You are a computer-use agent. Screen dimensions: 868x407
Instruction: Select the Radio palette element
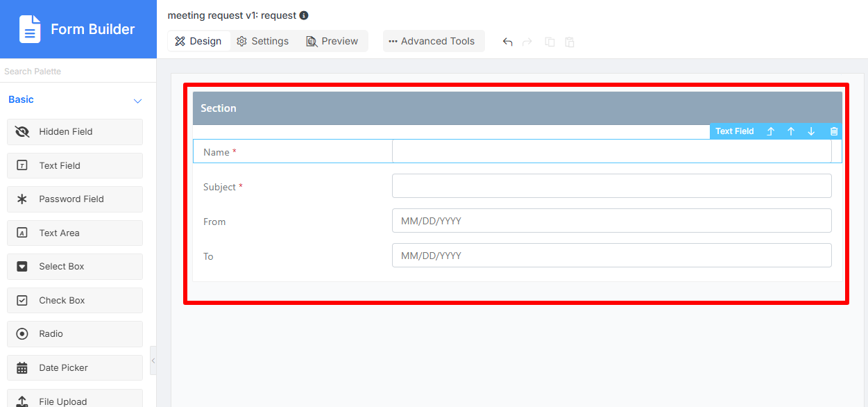tap(75, 334)
